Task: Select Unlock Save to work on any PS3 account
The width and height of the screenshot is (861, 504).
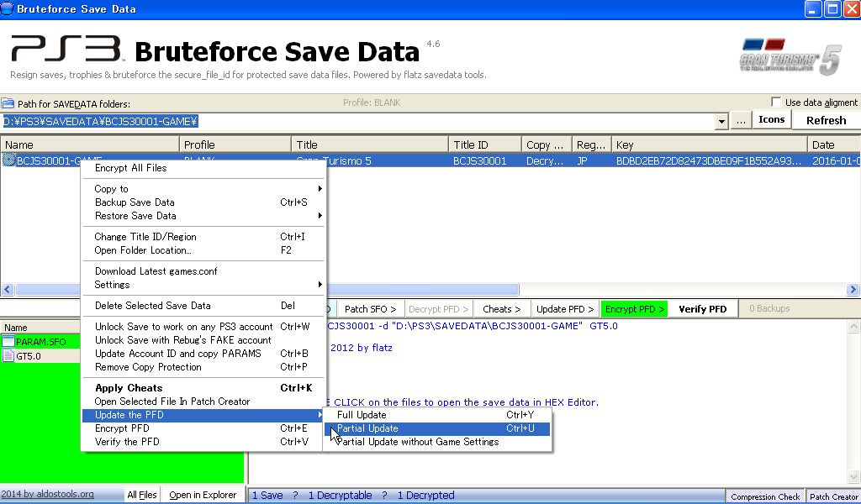Action: click(203, 326)
